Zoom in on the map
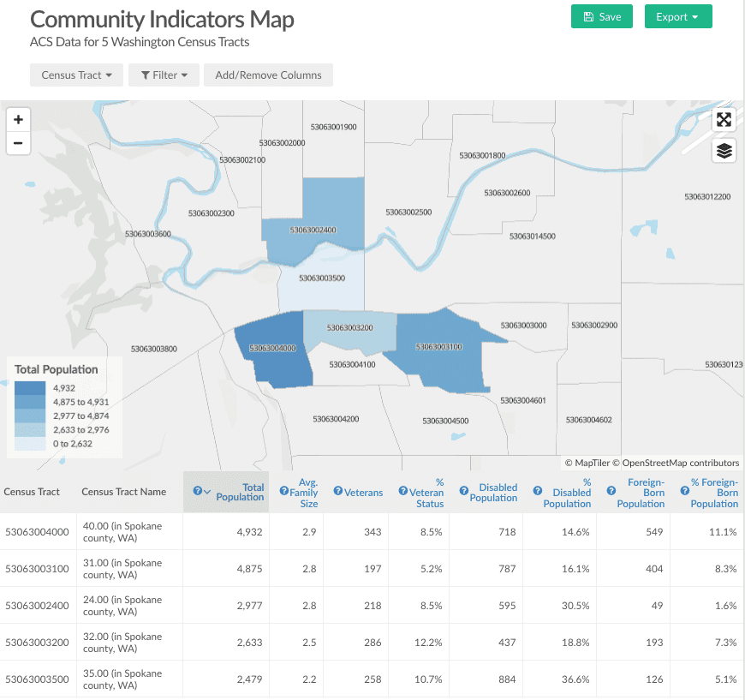 [x=18, y=120]
